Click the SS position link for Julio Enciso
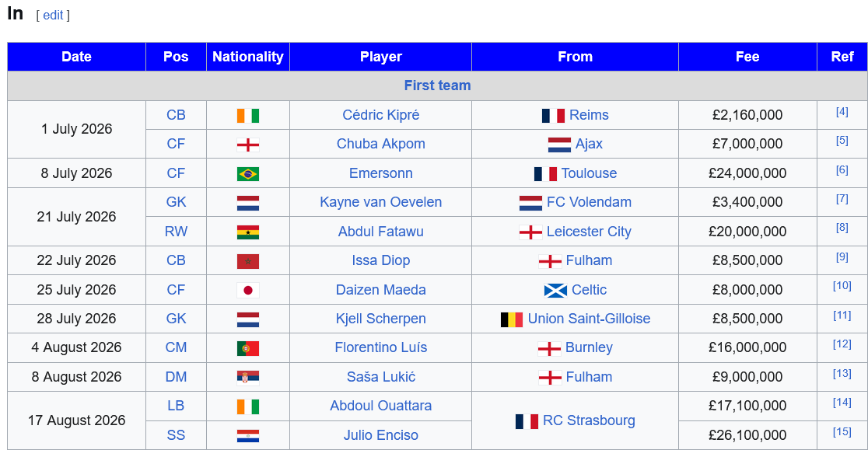The height and width of the screenshot is (450, 868). [x=176, y=435]
